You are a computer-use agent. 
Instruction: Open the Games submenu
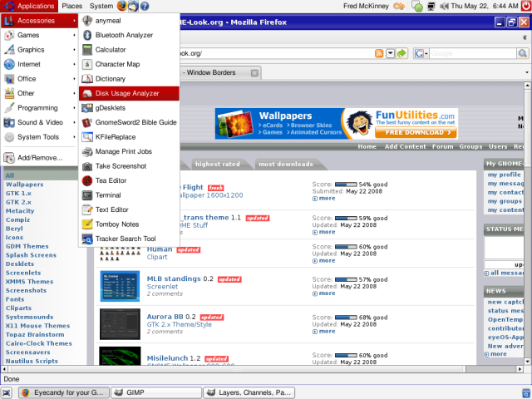[x=39, y=35]
